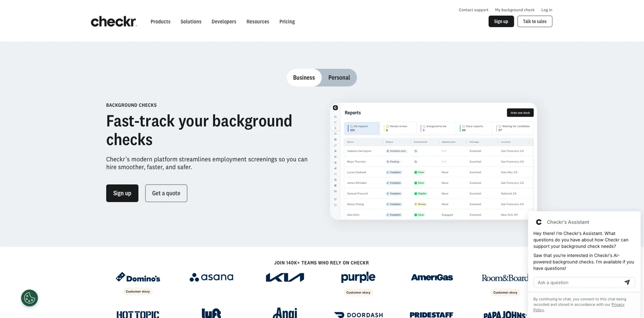644x318 pixels.
Task: Click the PrideStaff logo
Action: 431,315
